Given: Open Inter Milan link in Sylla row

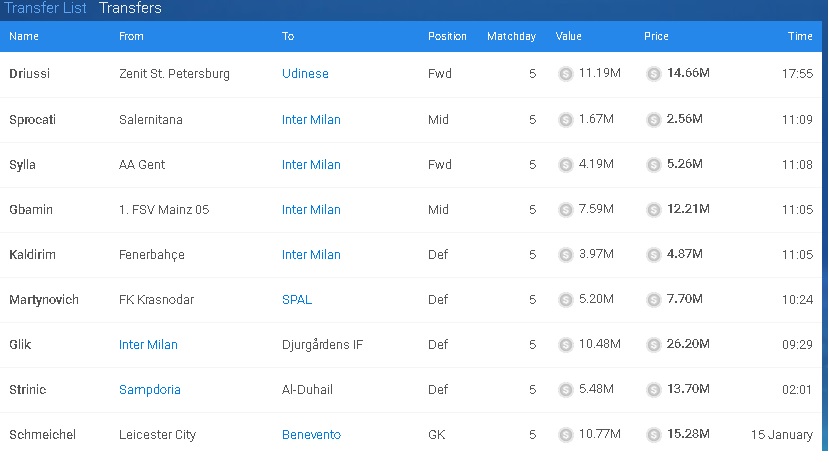Looking at the screenshot, I should click(x=311, y=165).
